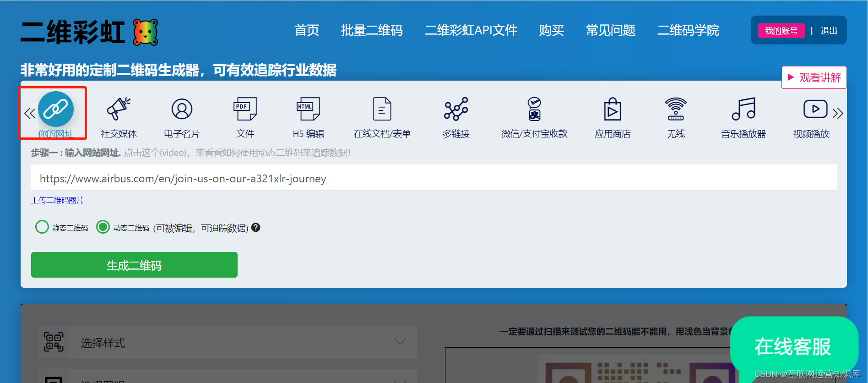The image size is (868, 383).
Task: Click the 二维彩虹 logo text
Action: point(73,32)
